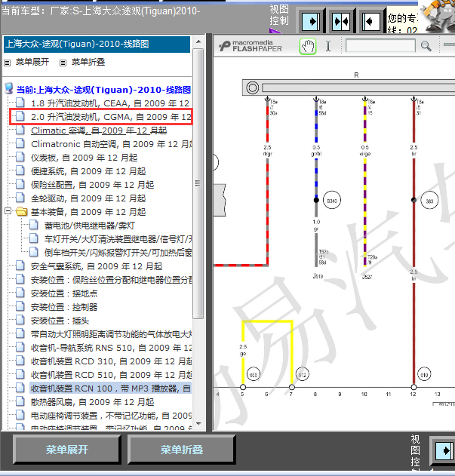The width and height of the screenshot is (455, 476).
Task: Click the 菜单折叠 list icon at top
Action: pyautogui.click(x=63, y=63)
